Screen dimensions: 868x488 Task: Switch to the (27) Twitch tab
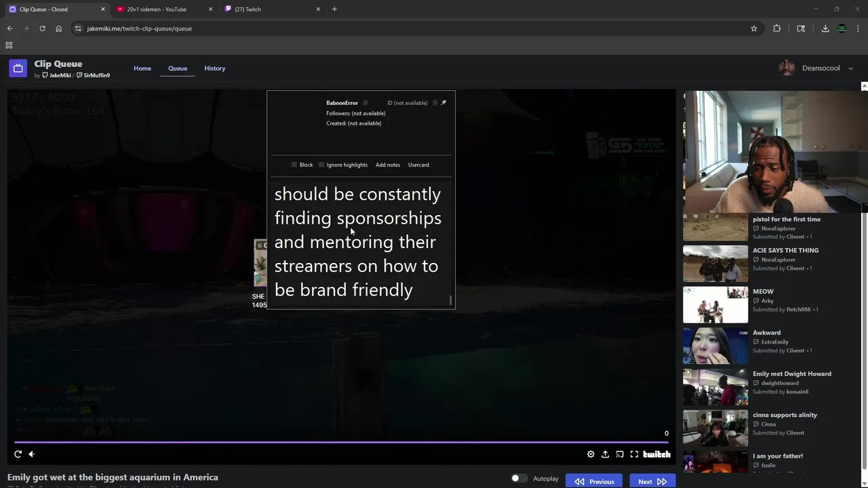[273, 9]
